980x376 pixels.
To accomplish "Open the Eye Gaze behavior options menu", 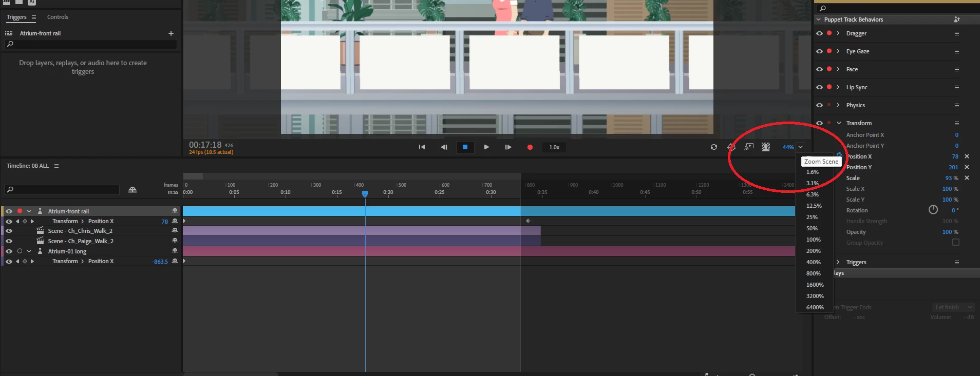I will [x=957, y=51].
